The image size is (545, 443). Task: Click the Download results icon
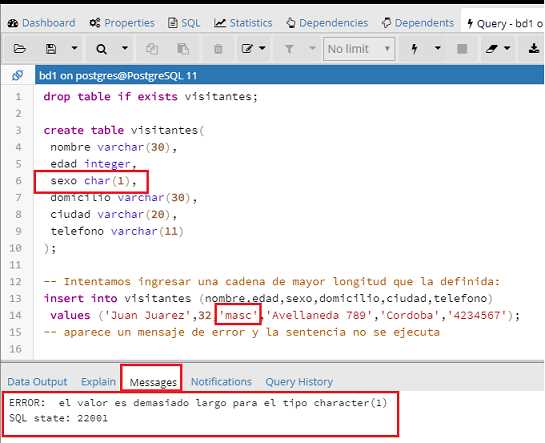click(534, 49)
